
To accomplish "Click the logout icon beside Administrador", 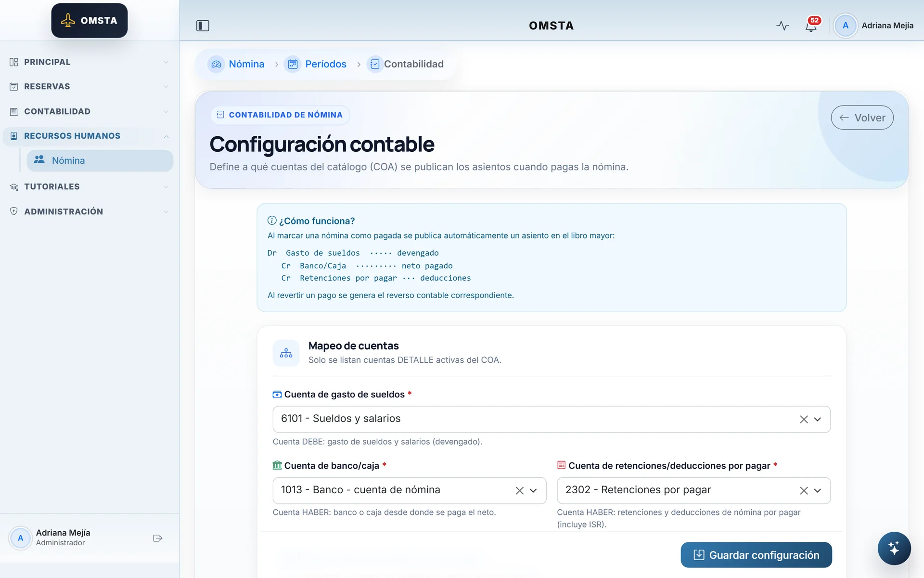I will pos(157,538).
